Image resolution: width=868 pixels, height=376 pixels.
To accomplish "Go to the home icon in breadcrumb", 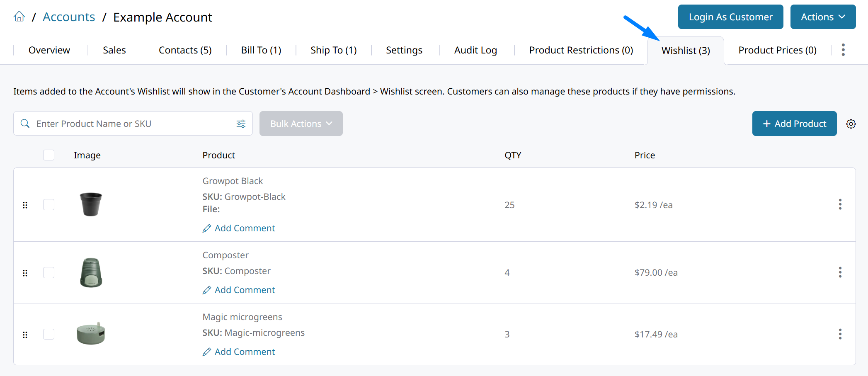I will [x=19, y=17].
